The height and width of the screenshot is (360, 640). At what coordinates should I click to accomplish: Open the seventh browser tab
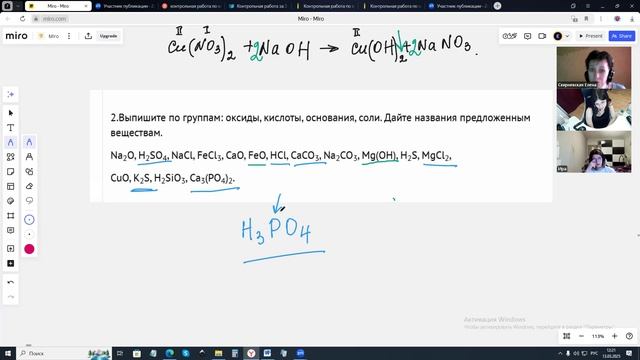tap(458, 6)
